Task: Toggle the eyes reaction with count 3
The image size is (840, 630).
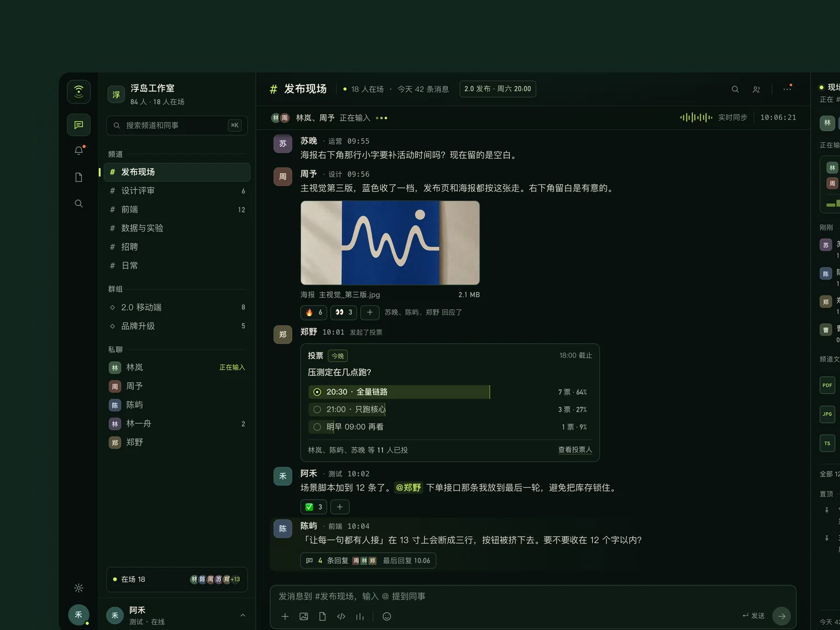Action: tap(344, 312)
